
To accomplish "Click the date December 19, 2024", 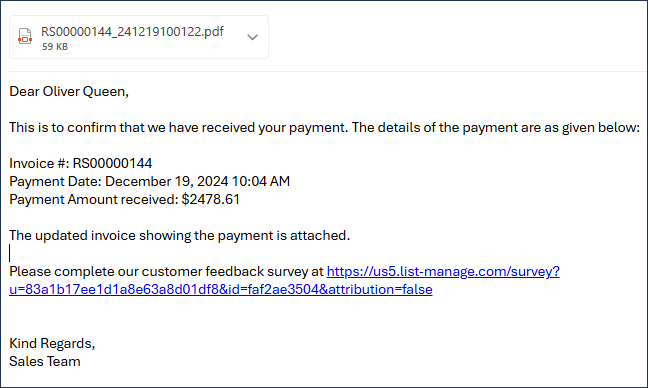I will pyautogui.click(x=167, y=181).
